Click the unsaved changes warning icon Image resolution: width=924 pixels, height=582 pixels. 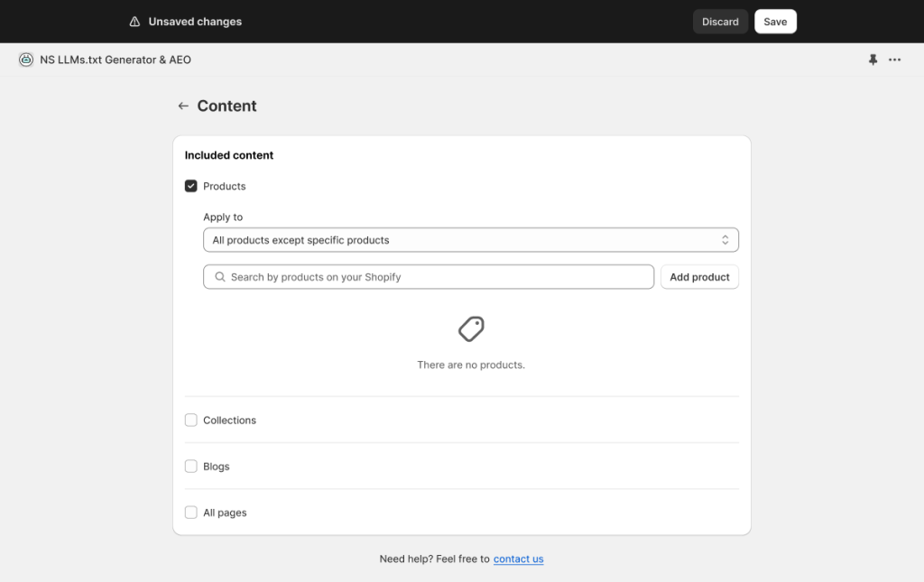[135, 22]
